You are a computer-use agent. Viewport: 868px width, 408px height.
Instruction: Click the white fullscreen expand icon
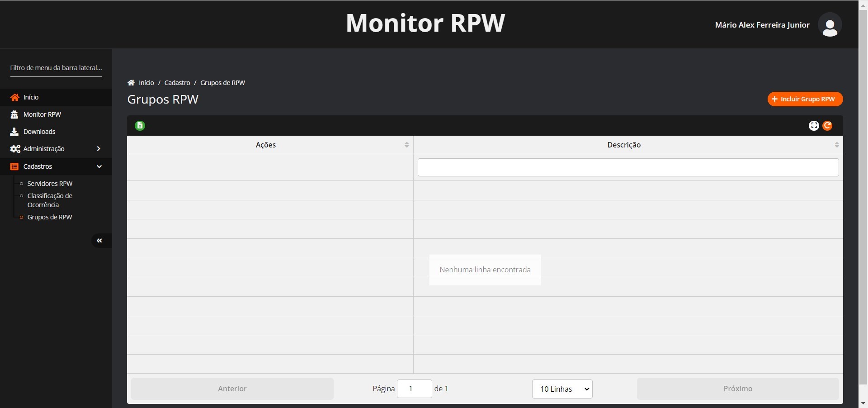pyautogui.click(x=814, y=126)
